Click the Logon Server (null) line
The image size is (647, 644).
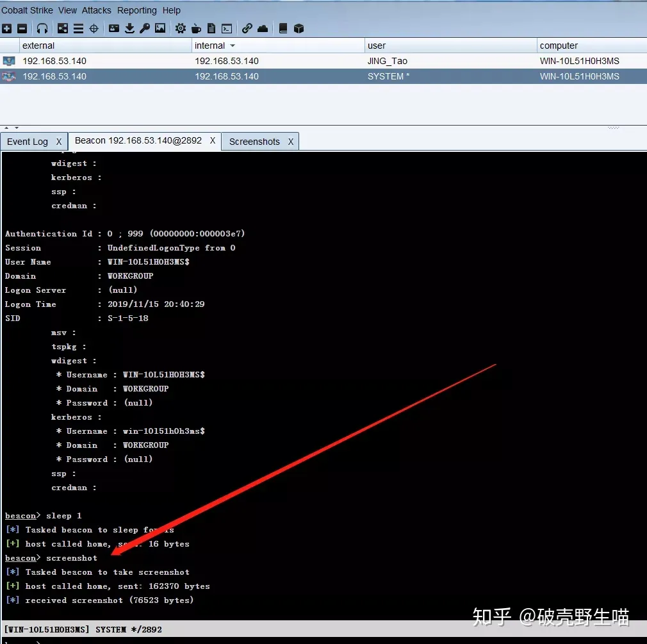[x=71, y=290]
